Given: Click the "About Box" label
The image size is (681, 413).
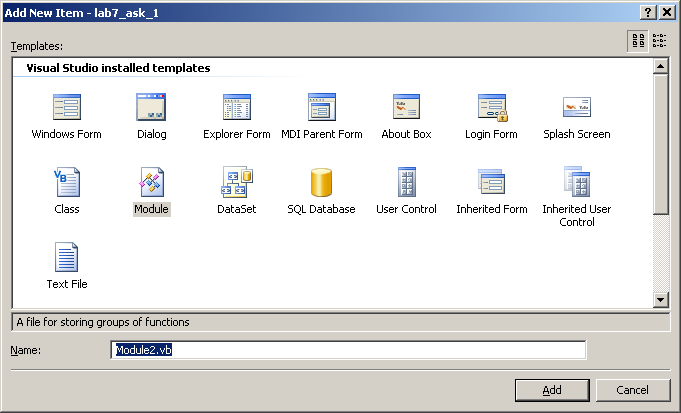Looking at the screenshot, I should pyautogui.click(x=407, y=134).
